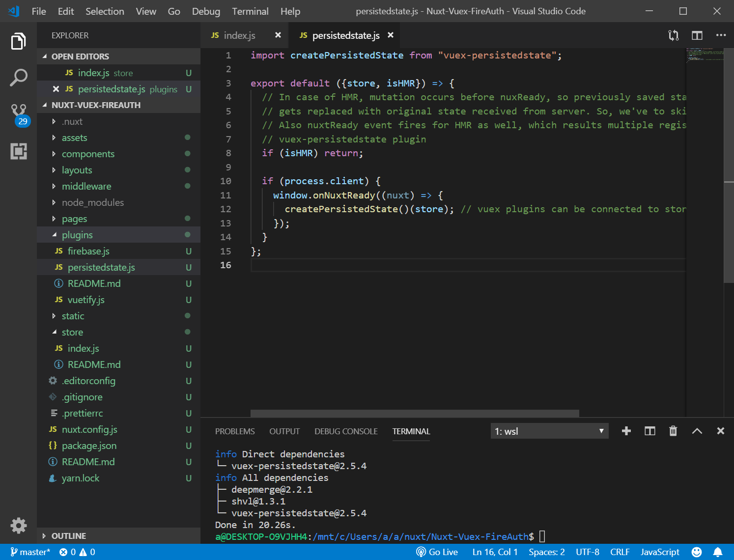This screenshot has height=560, width=734.
Task: Open vuetify.js in the file tree
Action: click(118, 300)
